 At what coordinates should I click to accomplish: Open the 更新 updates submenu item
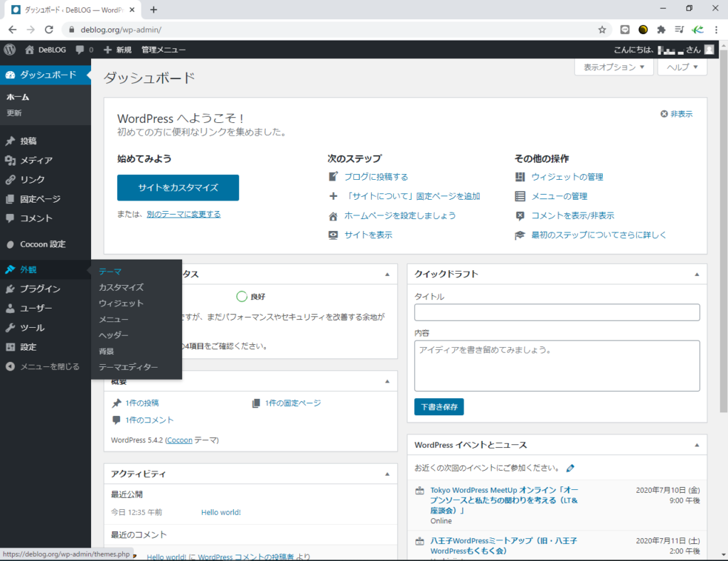(x=14, y=113)
